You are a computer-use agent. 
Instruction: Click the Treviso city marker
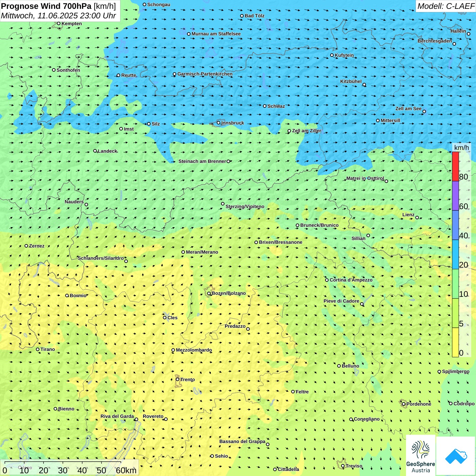343,466
